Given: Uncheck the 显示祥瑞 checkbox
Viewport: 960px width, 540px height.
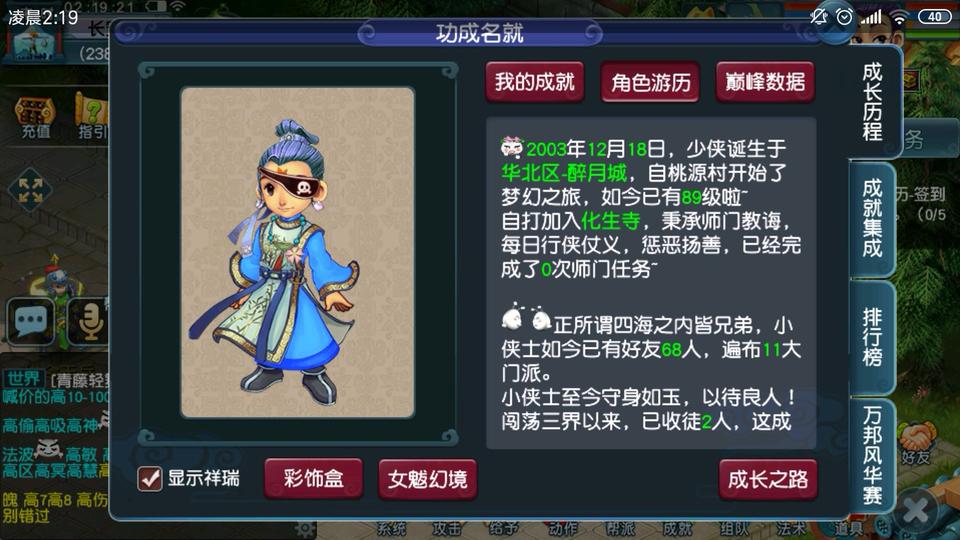Looking at the screenshot, I should coord(150,479).
